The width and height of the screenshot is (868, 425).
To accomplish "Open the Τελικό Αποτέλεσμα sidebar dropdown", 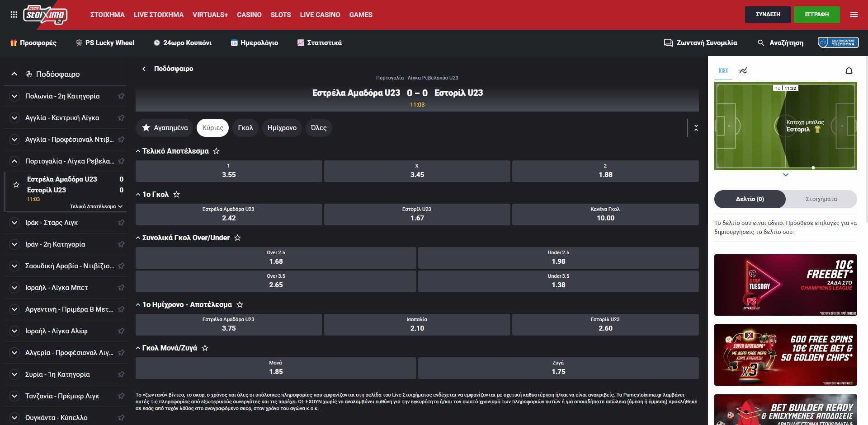I will click(96, 206).
